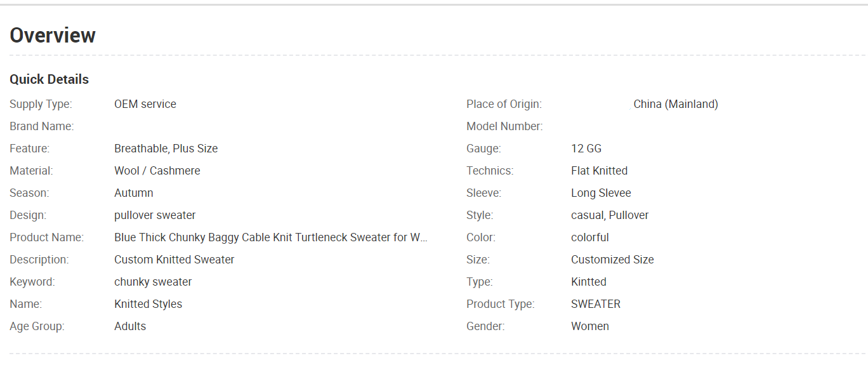
Task: Click the truncated Product Name text
Action: point(271,237)
